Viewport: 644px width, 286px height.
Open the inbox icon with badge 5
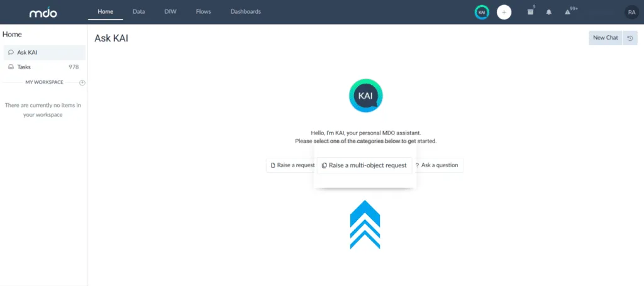(x=530, y=12)
